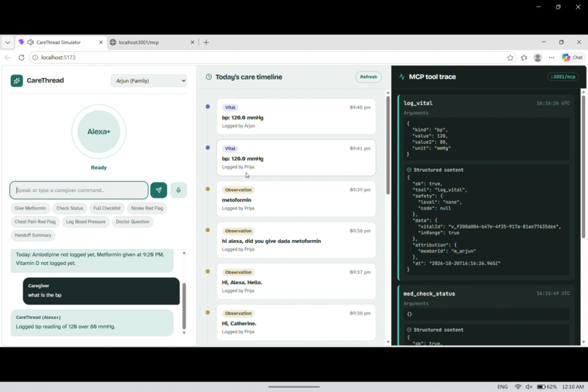Click the bookmark star icon in address bar

[510, 58]
